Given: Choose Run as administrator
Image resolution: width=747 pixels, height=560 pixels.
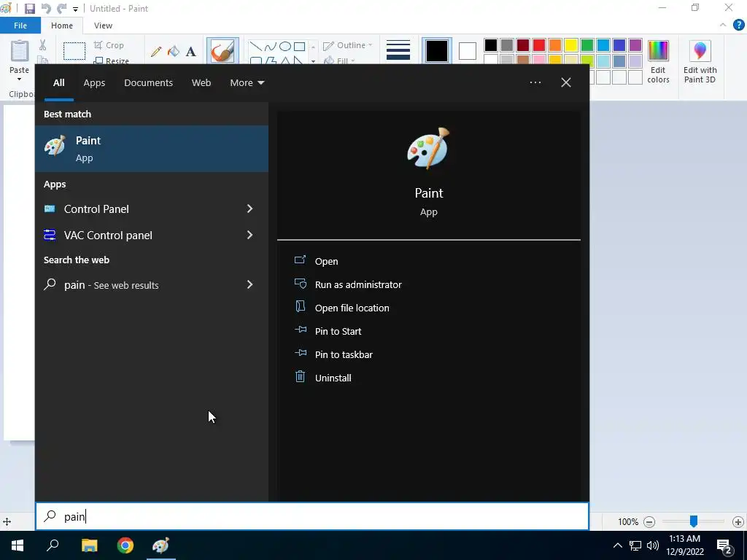Looking at the screenshot, I should (x=348, y=284).
